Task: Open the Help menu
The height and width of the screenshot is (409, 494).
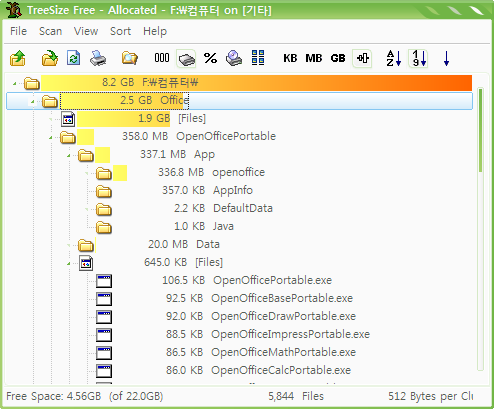Action: click(155, 31)
